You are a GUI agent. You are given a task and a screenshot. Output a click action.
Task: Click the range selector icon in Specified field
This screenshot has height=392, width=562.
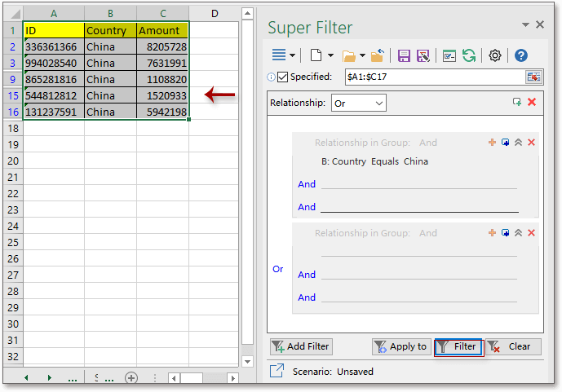(533, 77)
